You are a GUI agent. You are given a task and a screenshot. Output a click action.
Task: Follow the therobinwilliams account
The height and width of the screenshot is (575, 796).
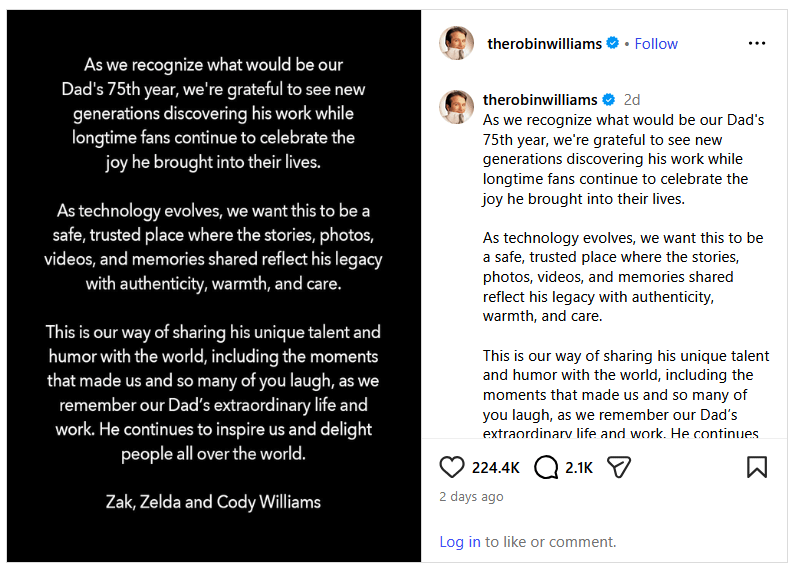pos(656,44)
